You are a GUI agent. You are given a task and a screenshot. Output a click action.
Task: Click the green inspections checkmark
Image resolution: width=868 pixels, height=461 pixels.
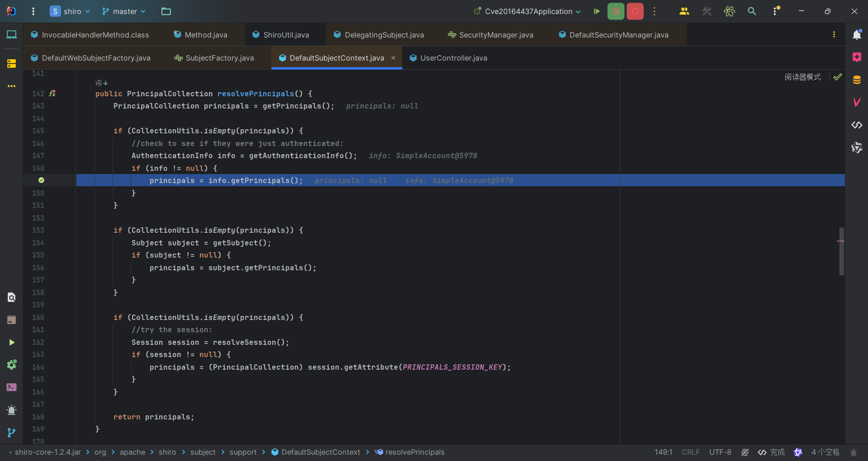(x=838, y=77)
